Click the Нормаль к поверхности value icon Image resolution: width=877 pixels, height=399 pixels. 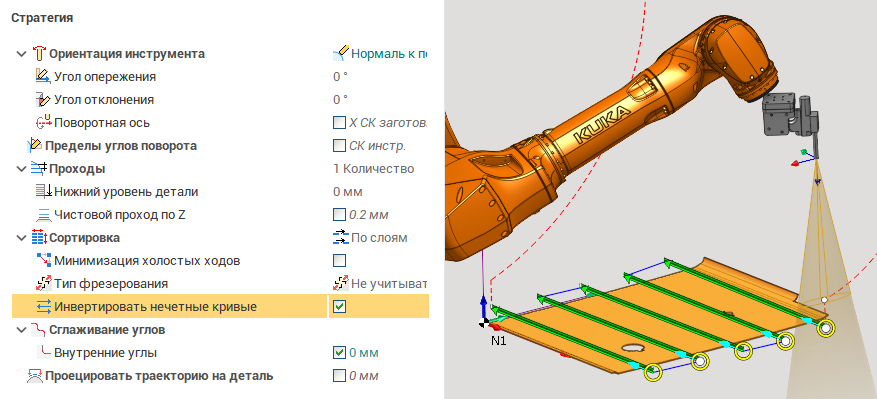[x=341, y=53]
